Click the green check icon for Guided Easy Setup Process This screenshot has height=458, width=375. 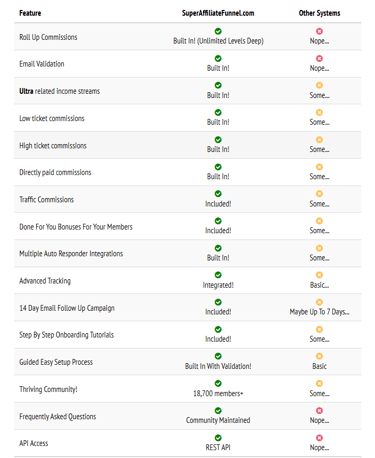tap(218, 356)
